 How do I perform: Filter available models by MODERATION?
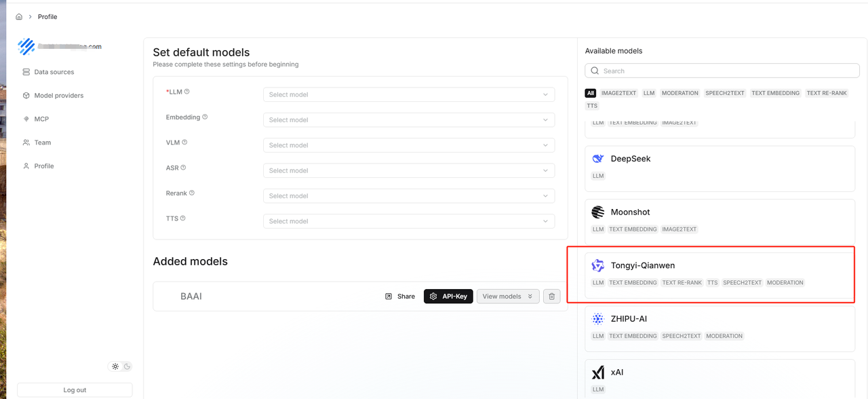[680, 93]
